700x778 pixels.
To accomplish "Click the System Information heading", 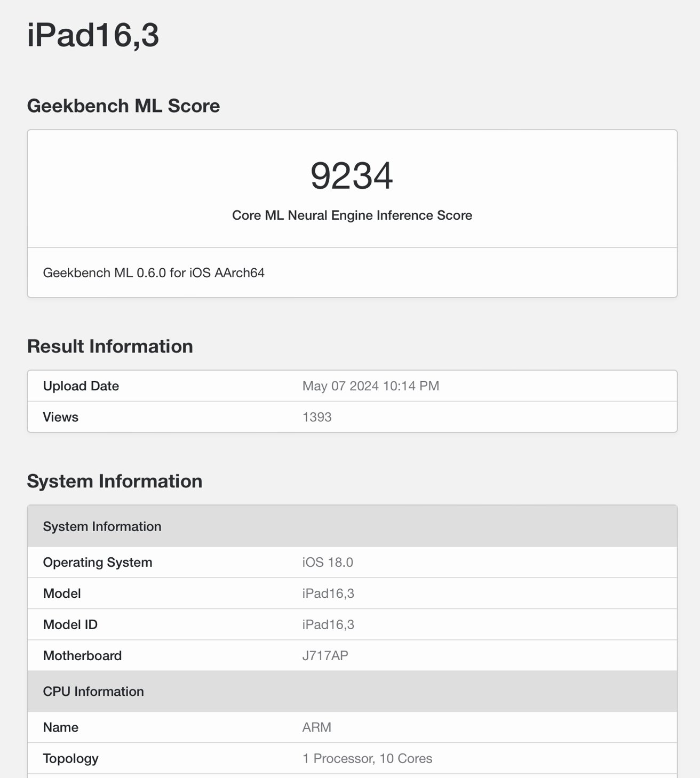I will 114,481.
